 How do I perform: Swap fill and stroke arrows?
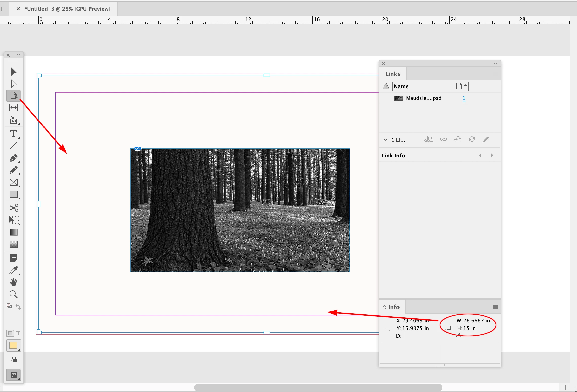click(18, 307)
